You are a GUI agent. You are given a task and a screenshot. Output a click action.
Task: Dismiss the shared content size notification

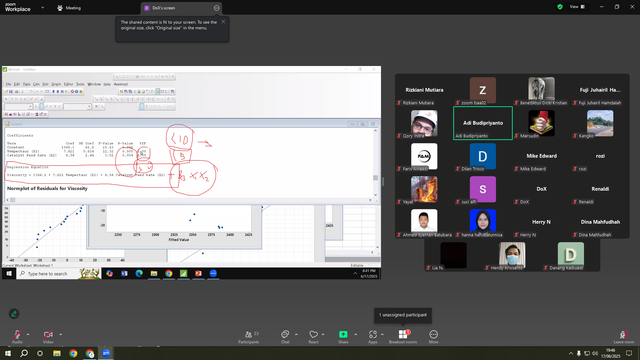coord(223,22)
